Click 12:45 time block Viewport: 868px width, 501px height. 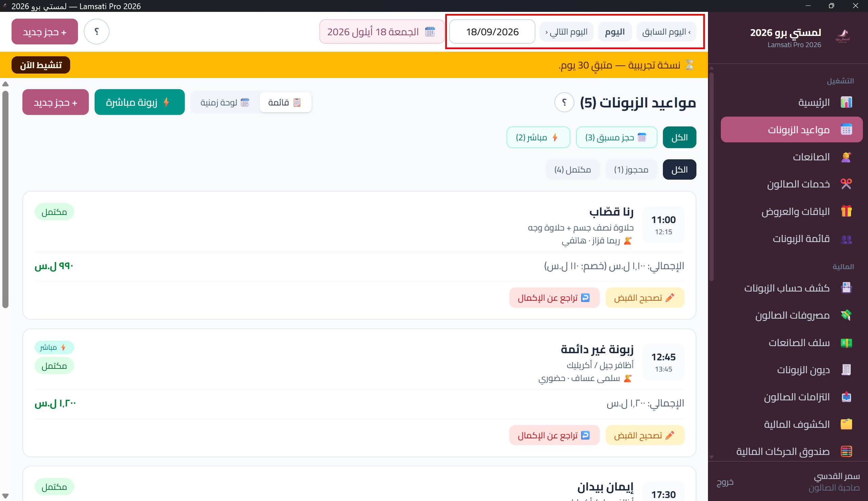(663, 362)
